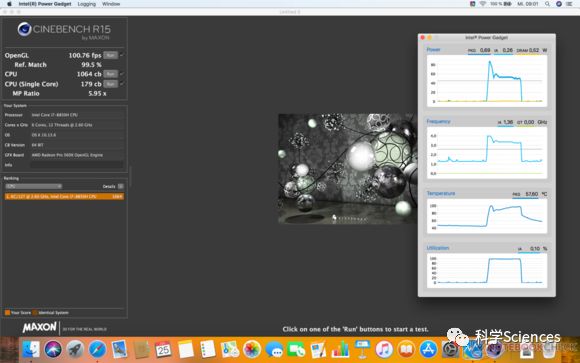
Task: Run the OpenGL benchmark
Action: (110, 55)
